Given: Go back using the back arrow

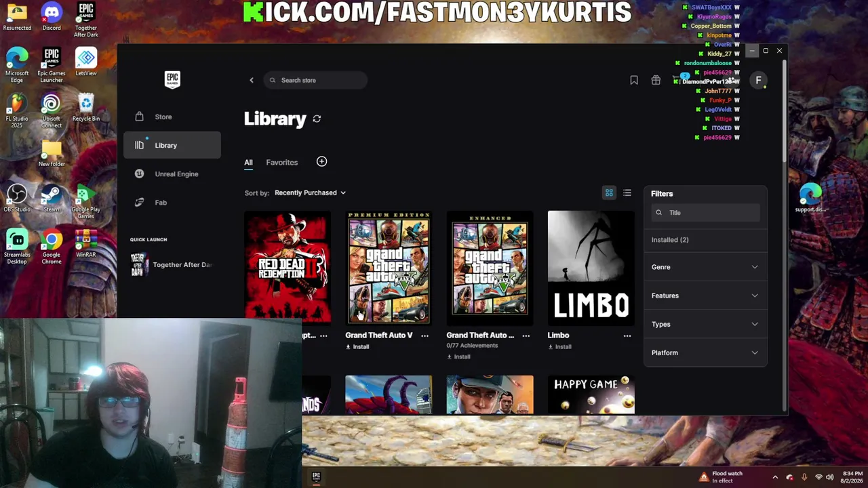Looking at the screenshot, I should click(x=251, y=80).
